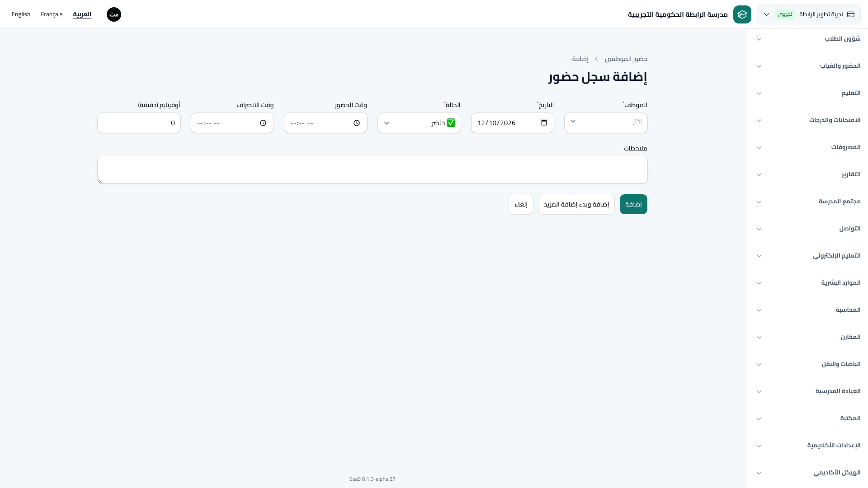Screen dimensions: 868x488
Task: Open the date field calendar picker icon
Action: click(x=544, y=123)
